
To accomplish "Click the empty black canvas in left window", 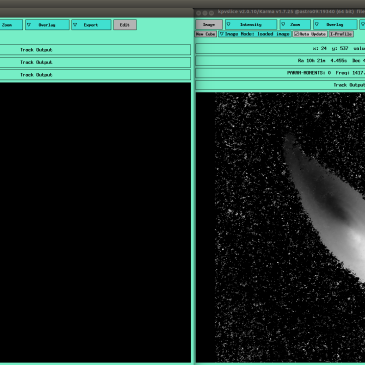I will (95, 222).
